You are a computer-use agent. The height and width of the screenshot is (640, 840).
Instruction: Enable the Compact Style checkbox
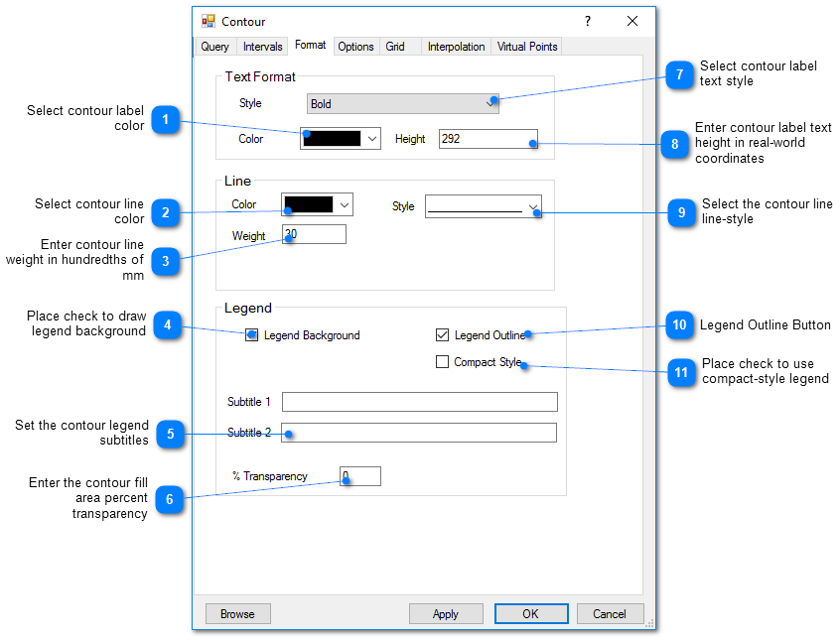(x=443, y=362)
